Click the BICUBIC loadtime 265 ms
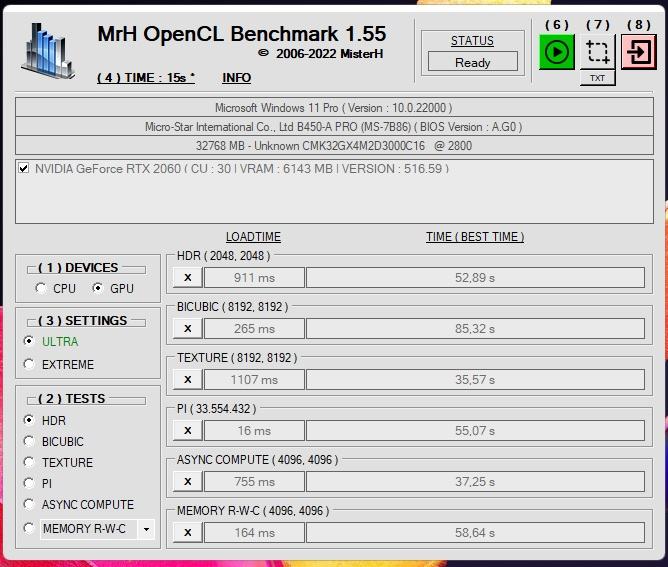 tap(254, 328)
